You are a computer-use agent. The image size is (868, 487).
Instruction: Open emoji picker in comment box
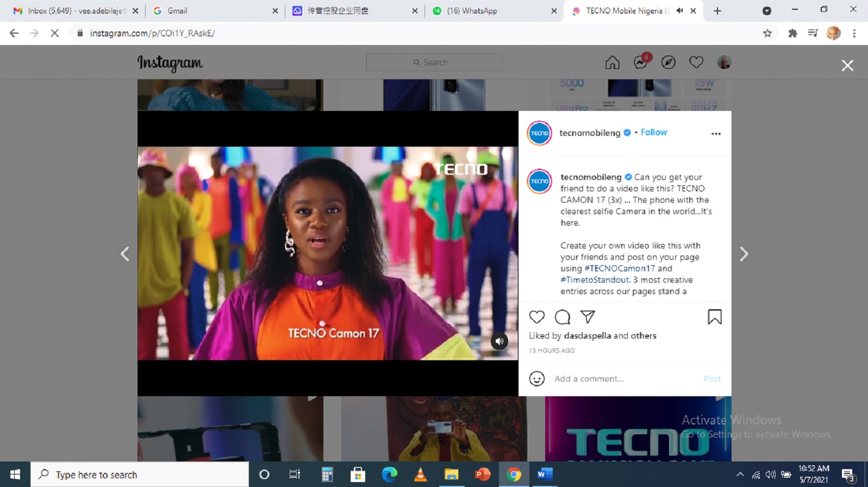pyautogui.click(x=536, y=379)
